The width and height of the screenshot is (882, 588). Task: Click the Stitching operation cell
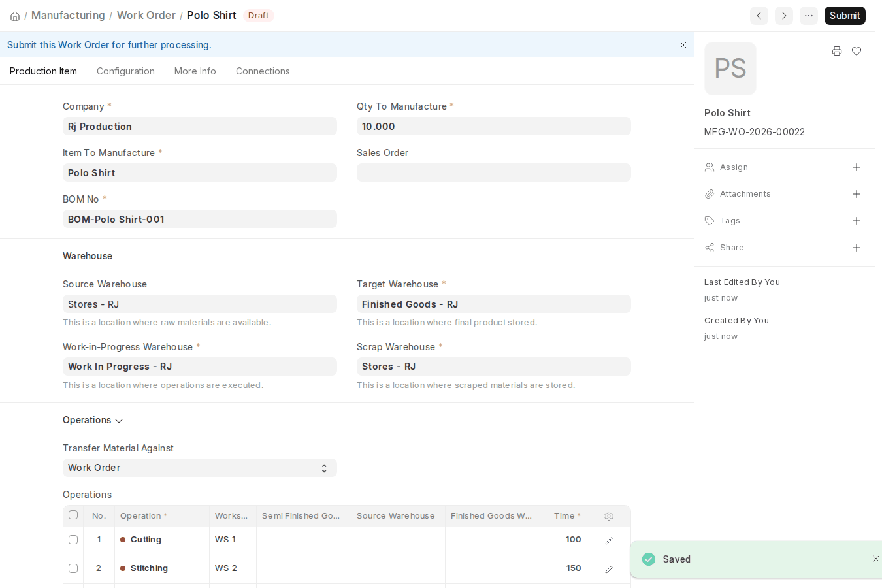[162, 568]
